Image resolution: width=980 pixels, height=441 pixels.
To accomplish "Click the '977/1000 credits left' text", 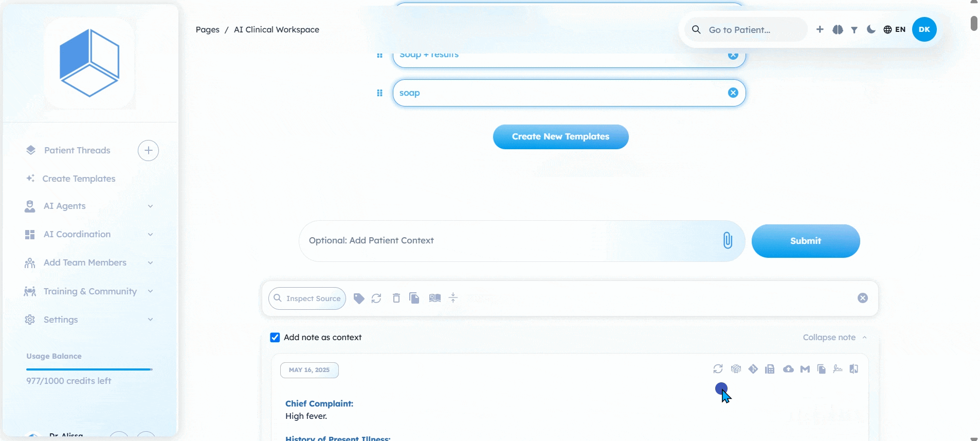I will (x=69, y=381).
